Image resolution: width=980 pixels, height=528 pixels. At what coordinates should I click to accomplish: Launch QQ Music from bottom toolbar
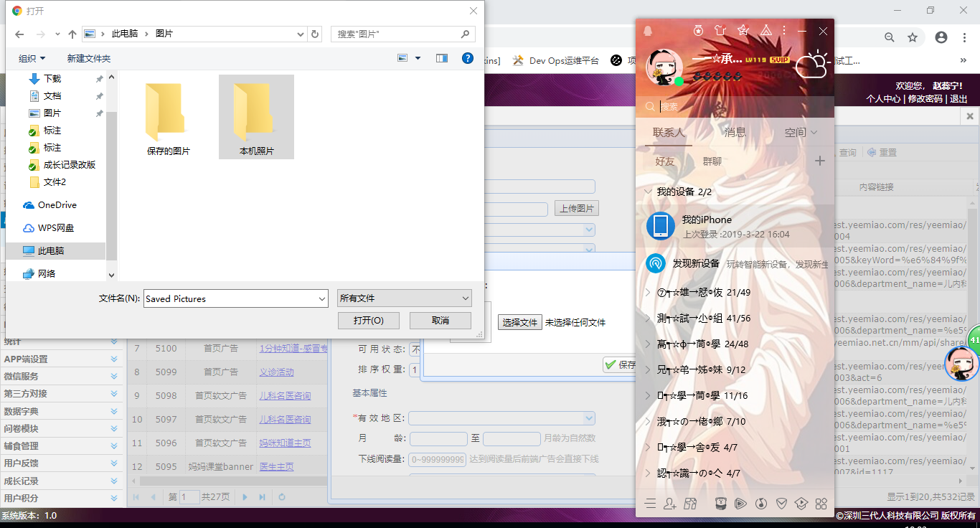(x=760, y=504)
